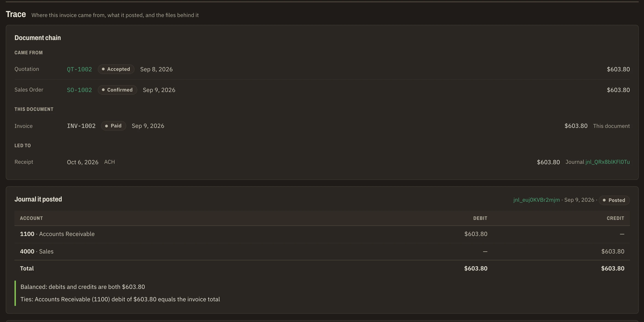644x322 pixels.
Task: Open quotation QT-1002 link
Action: pyautogui.click(x=79, y=69)
